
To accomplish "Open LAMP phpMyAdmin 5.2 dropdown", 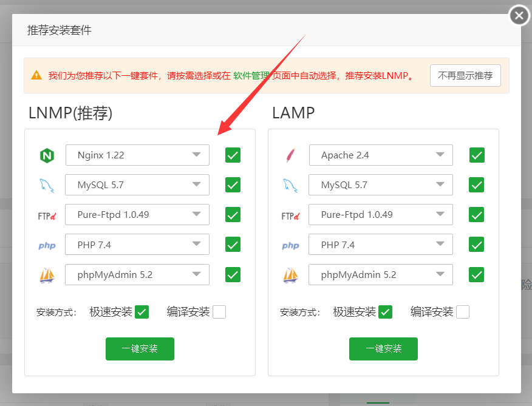I will 381,275.
